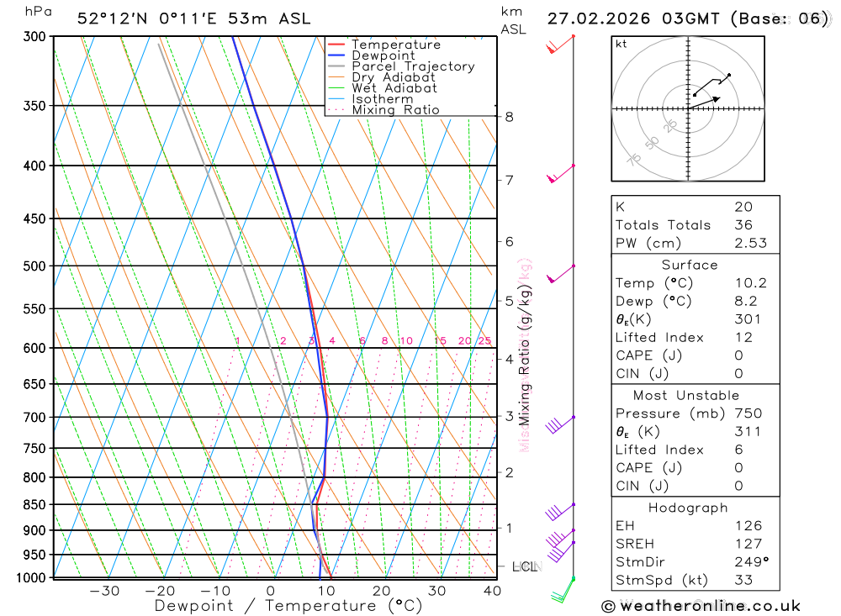Viewport: 841px width, 616px height.
Task: Click the purple wind barb at 850 hPa
Action: coord(560,512)
